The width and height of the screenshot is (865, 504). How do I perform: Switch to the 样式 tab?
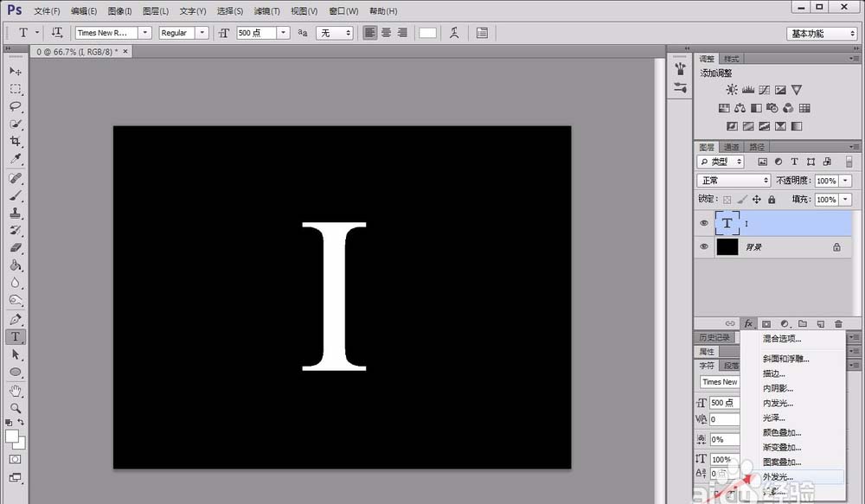pos(732,59)
